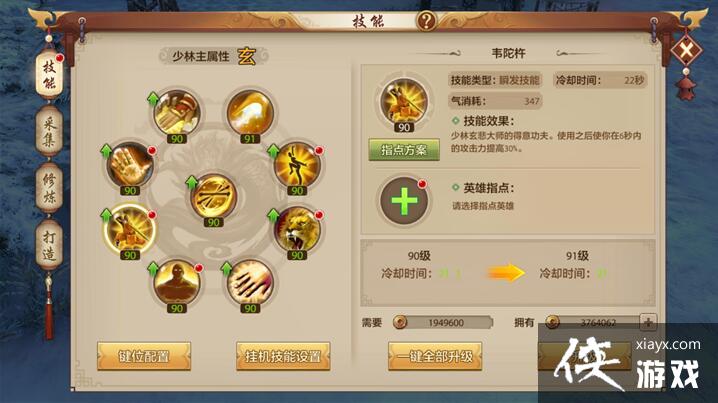Click 一键全部升级 upgrade all button
Image resolution: width=718 pixels, height=403 pixels.
coord(435,356)
